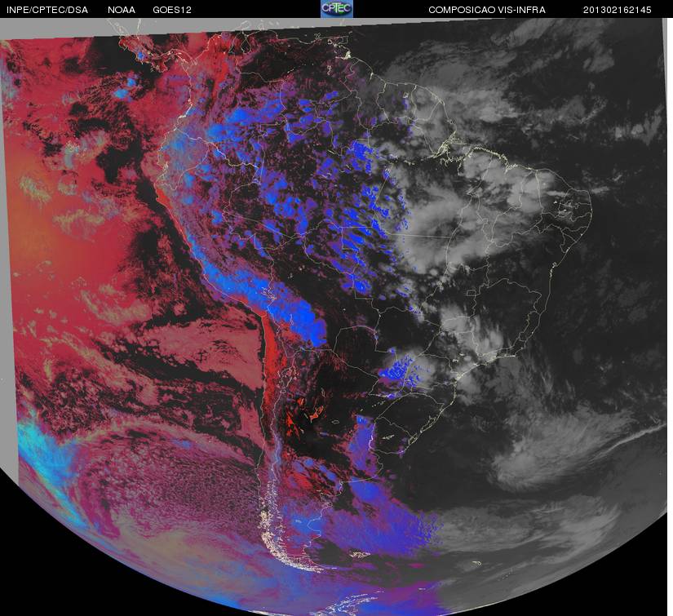Click the CPTEC logo in header

click(337, 9)
